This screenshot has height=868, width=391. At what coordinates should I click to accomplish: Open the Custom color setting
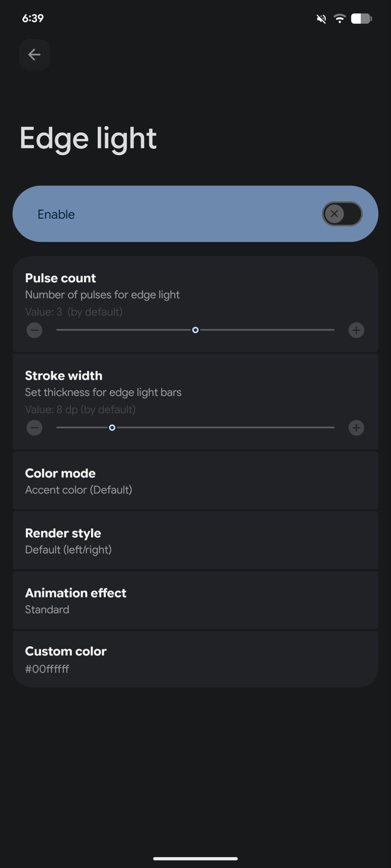point(195,659)
